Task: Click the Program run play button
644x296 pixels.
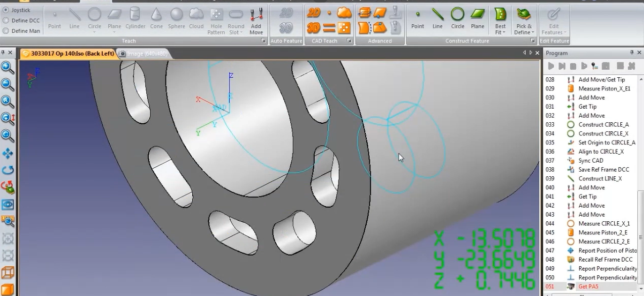Action: click(x=551, y=66)
